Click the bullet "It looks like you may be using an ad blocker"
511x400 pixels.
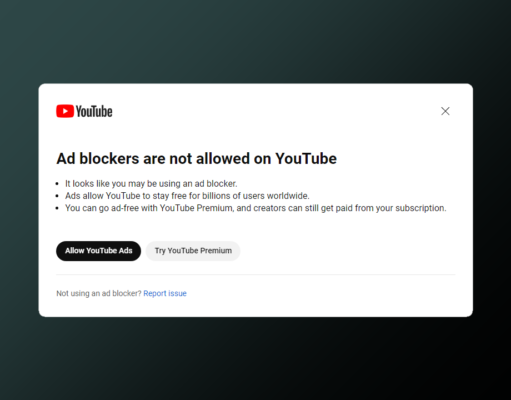click(151, 184)
